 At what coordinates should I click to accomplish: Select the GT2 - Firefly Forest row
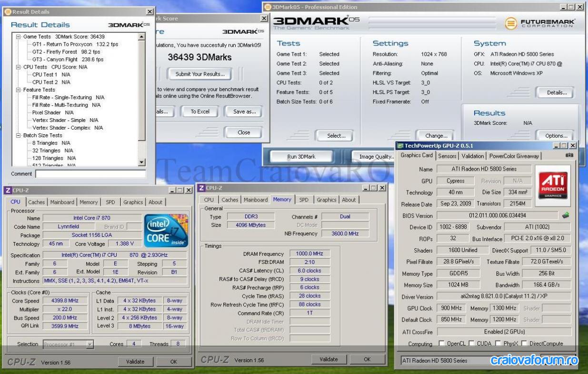coord(66,52)
